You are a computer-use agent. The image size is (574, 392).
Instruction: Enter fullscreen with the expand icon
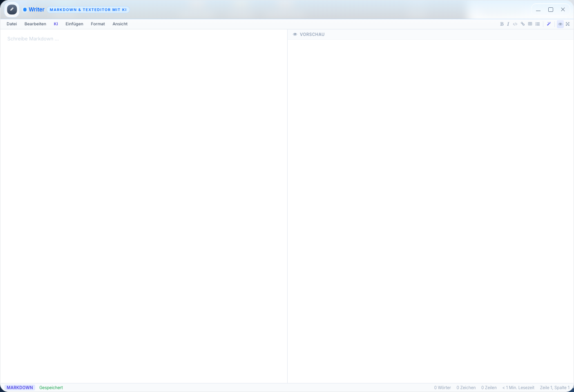567,24
